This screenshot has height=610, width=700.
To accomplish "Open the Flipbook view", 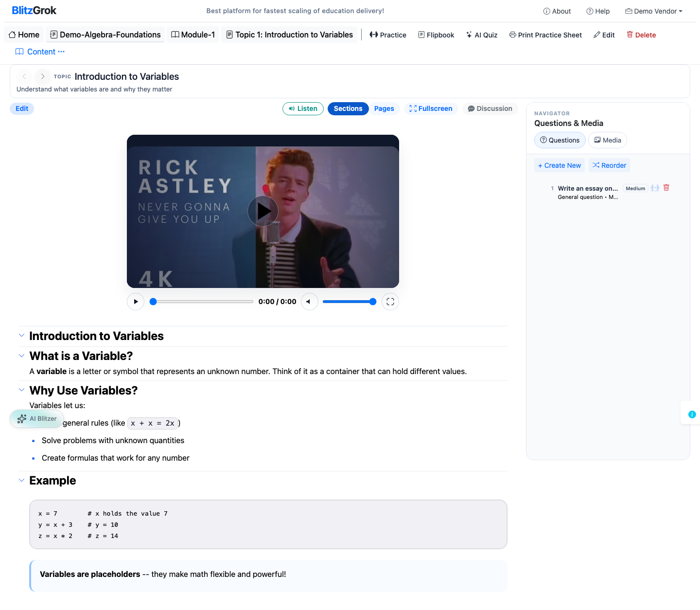I will coord(436,35).
